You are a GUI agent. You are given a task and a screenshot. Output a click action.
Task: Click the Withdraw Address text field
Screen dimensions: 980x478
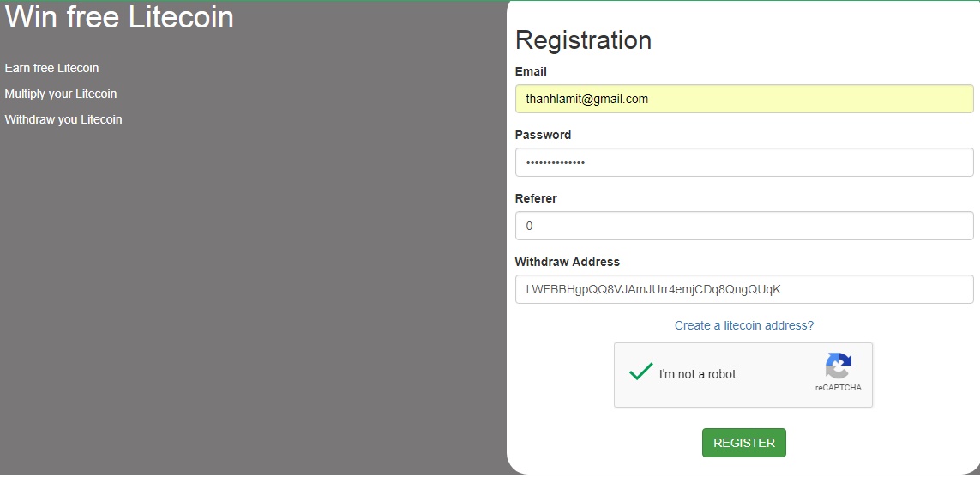click(x=743, y=289)
